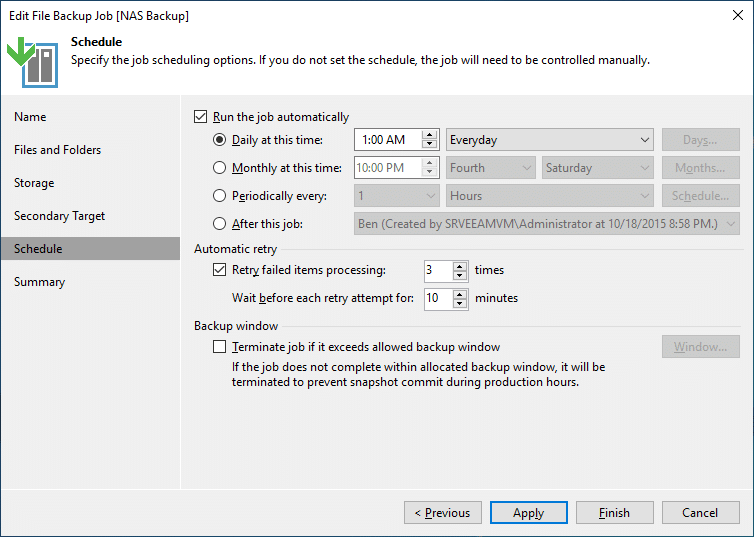754x537 pixels.
Task: Select the Schedule step
Action: tap(90, 249)
